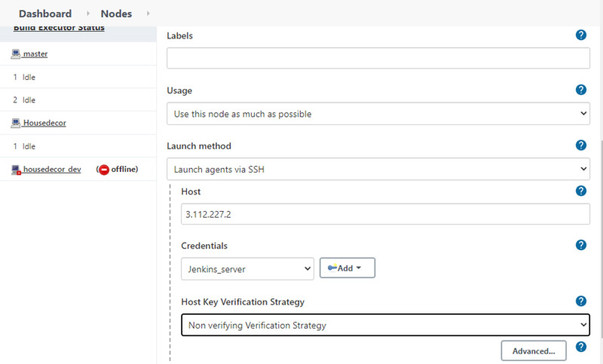Click the breadcrumb arrow after Nodes

pyautogui.click(x=148, y=14)
